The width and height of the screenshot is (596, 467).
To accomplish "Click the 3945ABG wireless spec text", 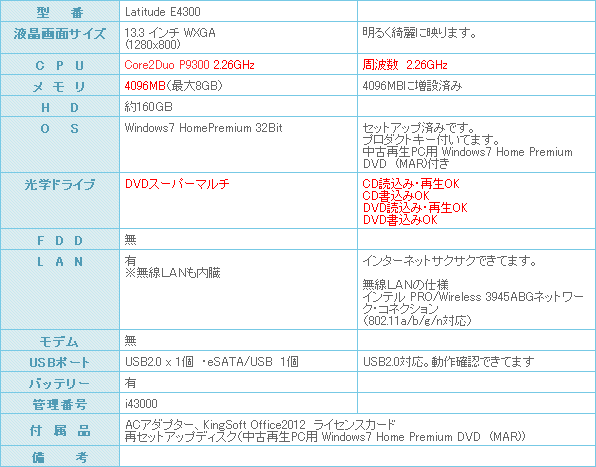I will [x=473, y=297].
